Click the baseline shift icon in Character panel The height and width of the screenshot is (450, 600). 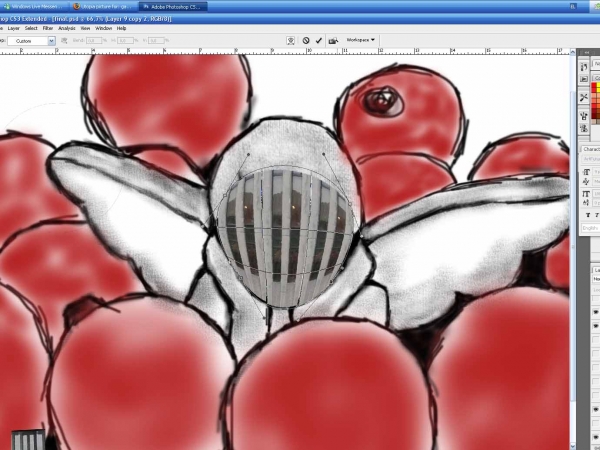point(586,203)
